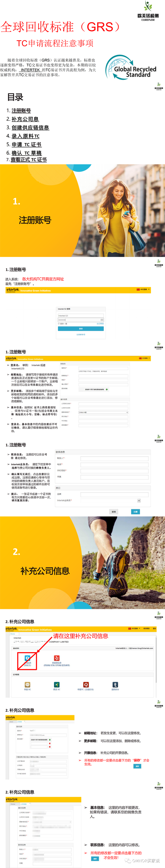Open the 中文简体 dropdown on the company home page
The image size is (165, 868).
[x=134, y=628]
